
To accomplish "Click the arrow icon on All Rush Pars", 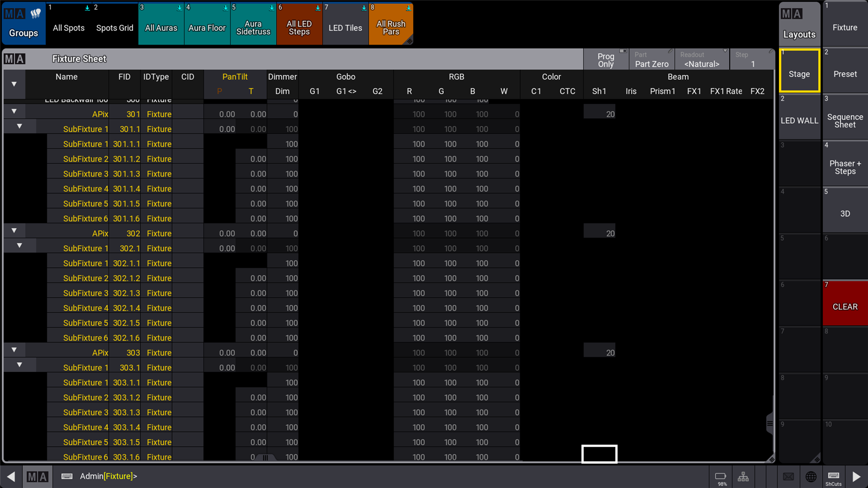I will point(409,8).
